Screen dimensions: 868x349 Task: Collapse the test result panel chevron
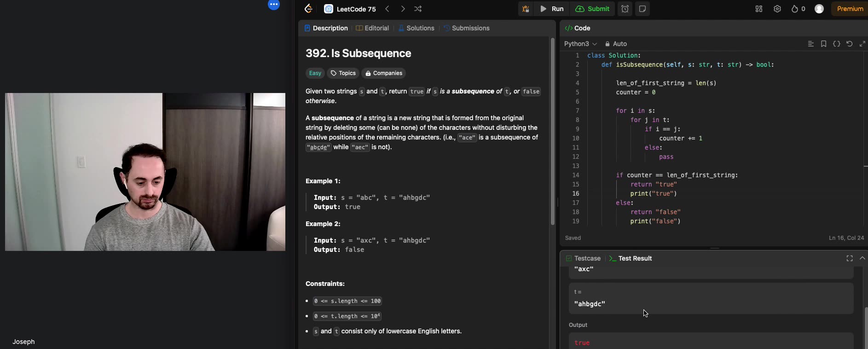tap(862, 258)
